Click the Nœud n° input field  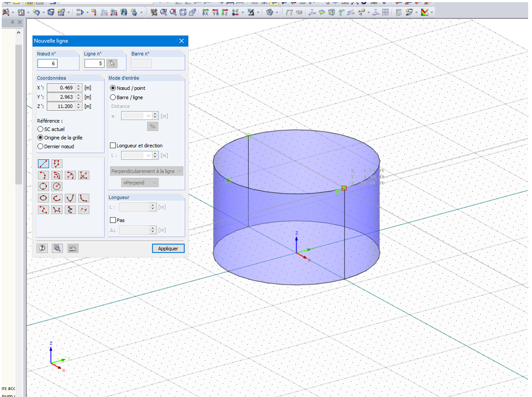pyautogui.click(x=48, y=63)
